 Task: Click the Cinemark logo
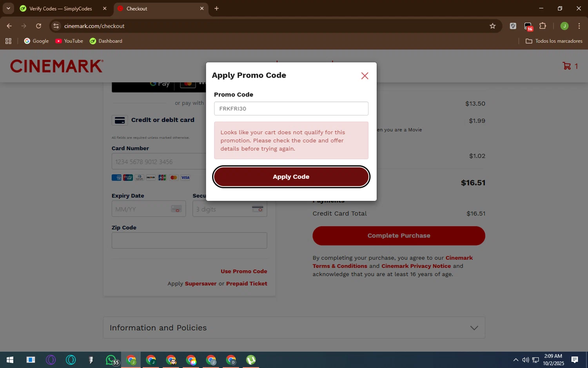(57, 66)
